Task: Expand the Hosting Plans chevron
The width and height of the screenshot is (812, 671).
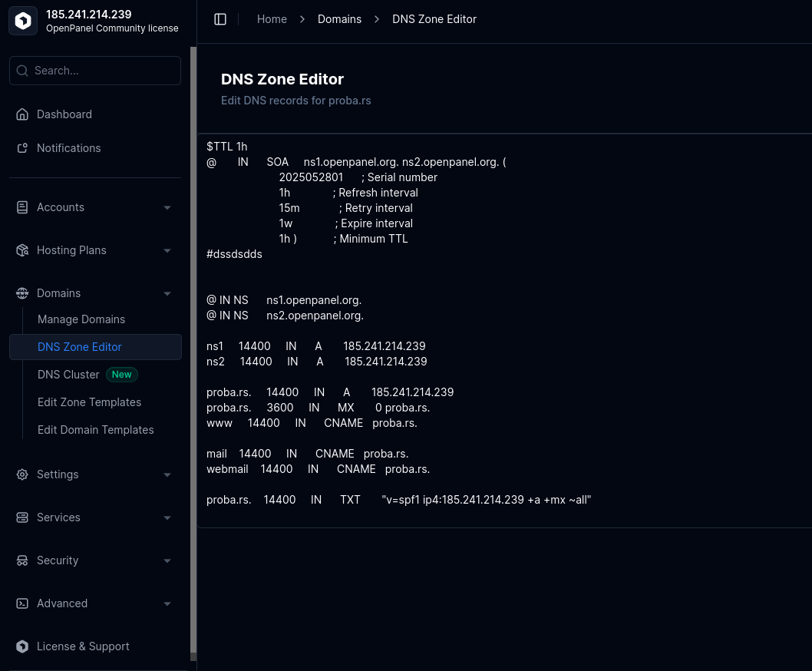Action: pos(167,251)
